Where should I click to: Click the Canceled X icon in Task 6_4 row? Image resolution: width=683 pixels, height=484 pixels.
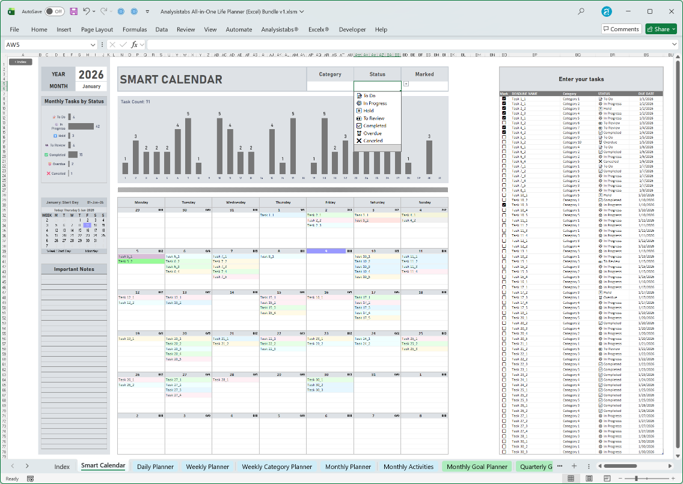[600, 161]
